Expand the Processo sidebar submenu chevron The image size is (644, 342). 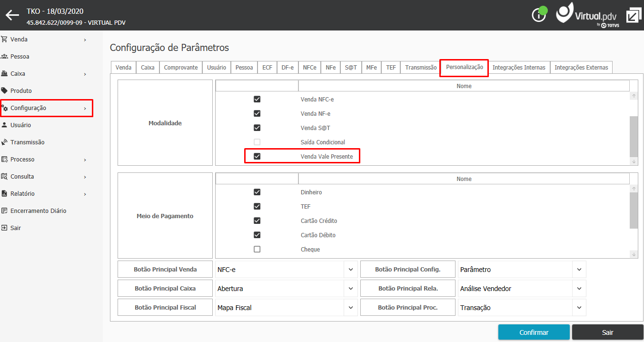(x=85, y=160)
